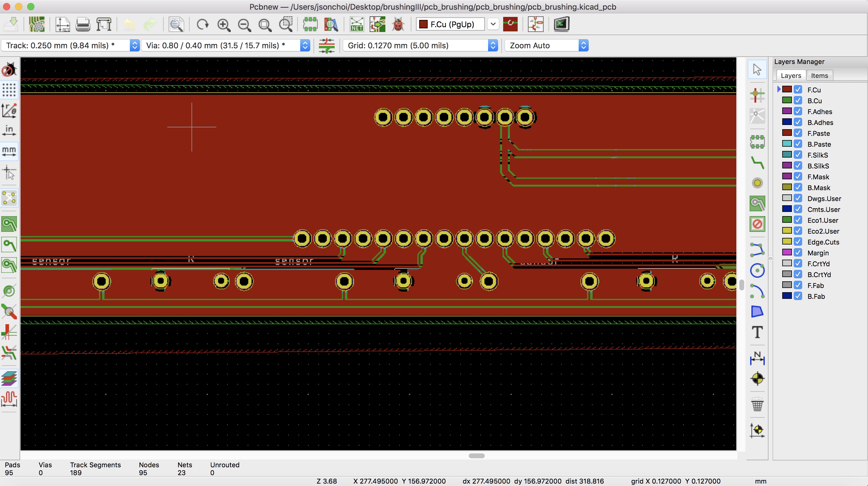This screenshot has width=868, height=486.
Task: Select the draw arc tool
Action: [x=757, y=291]
